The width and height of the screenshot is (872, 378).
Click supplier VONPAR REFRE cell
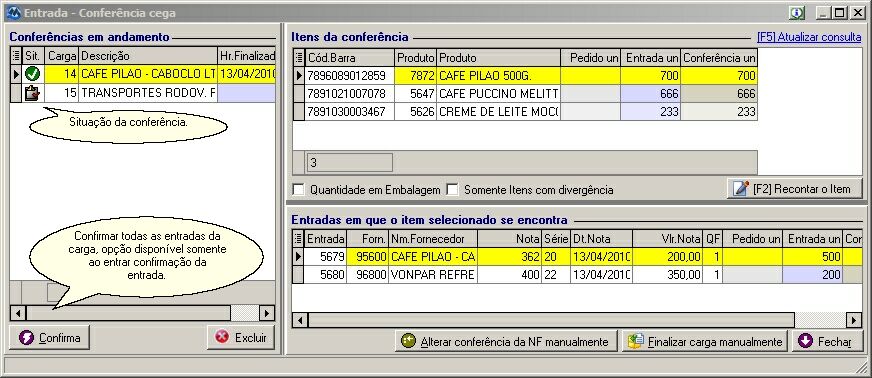coord(433,275)
